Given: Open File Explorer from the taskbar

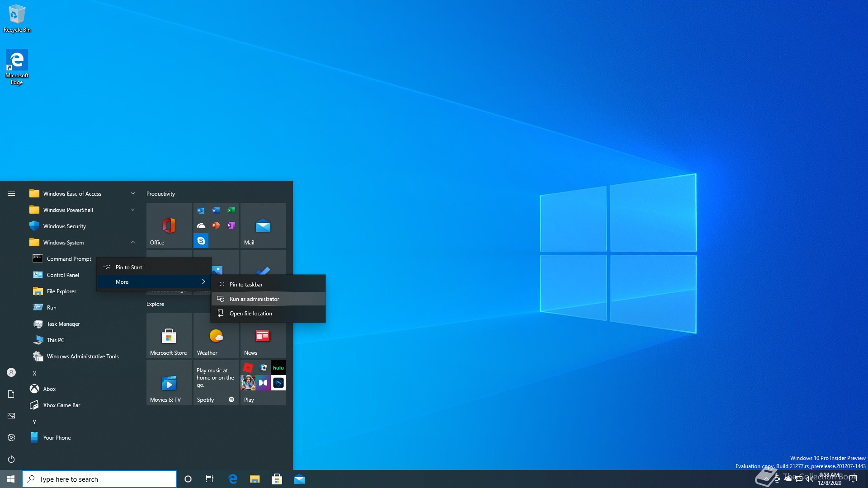Looking at the screenshot, I should click(x=255, y=479).
